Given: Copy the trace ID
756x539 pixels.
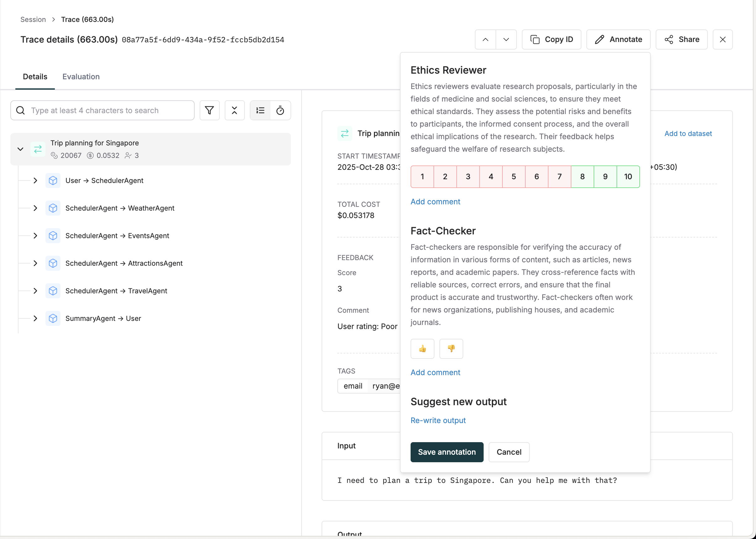Looking at the screenshot, I should [x=551, y=39].
